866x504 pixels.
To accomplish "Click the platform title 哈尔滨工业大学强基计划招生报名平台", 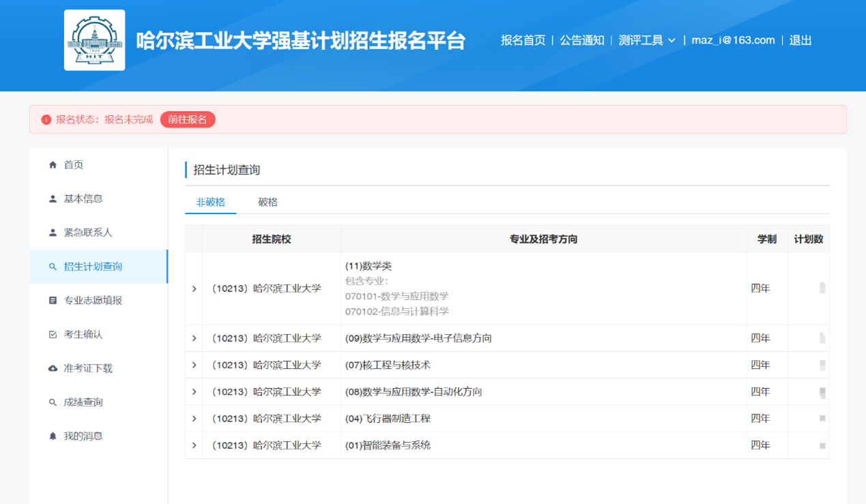I will click(300, 40).
